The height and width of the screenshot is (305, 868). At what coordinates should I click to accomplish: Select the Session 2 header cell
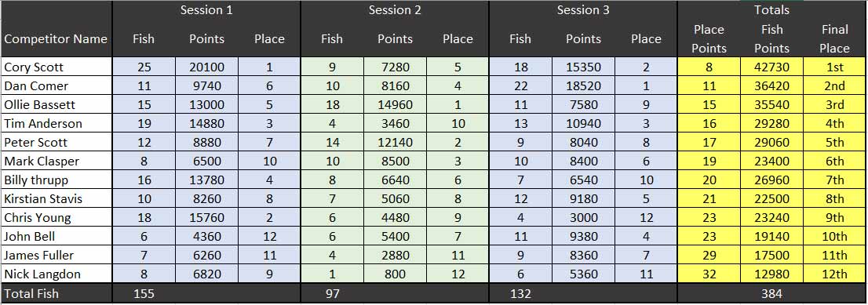[395, 10]
